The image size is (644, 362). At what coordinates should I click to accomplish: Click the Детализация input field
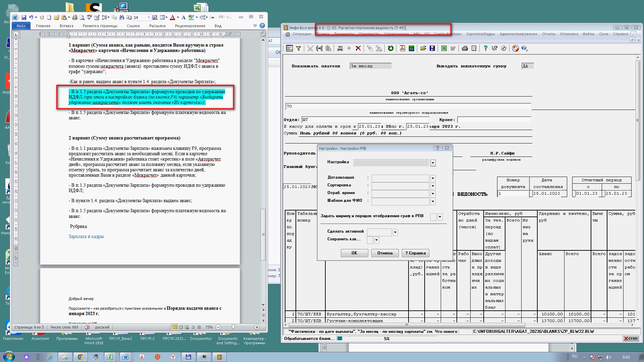click(x=400, y=178)
